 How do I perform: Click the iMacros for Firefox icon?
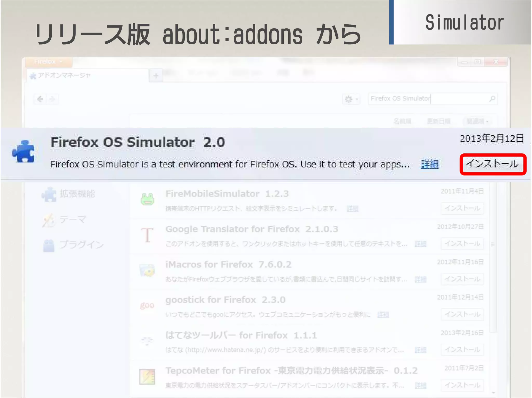click(147, 271)
